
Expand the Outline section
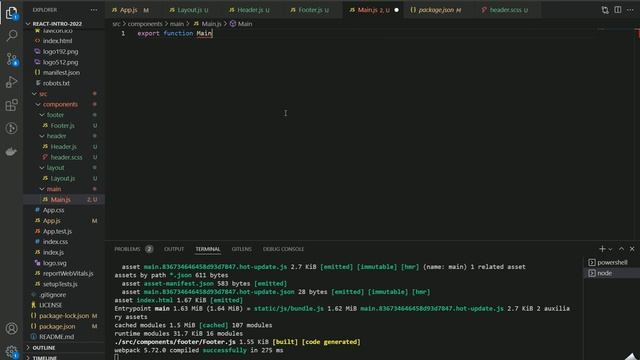44,348
